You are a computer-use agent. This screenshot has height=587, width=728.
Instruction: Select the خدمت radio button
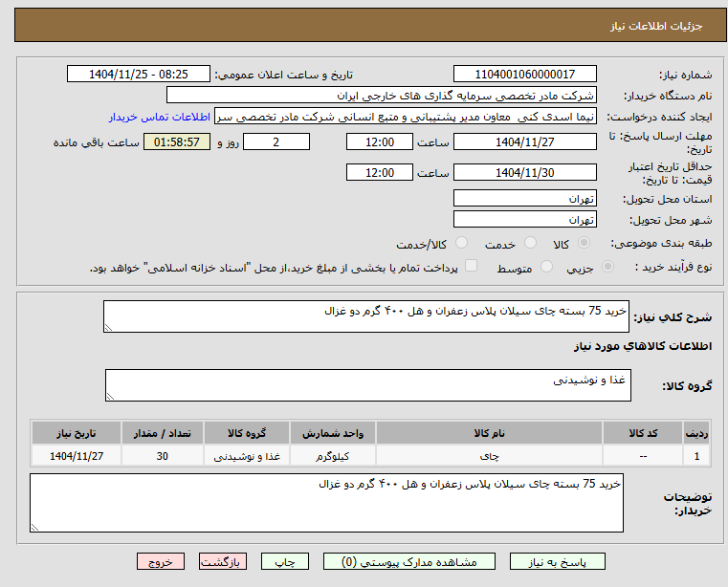coord(530,243)
